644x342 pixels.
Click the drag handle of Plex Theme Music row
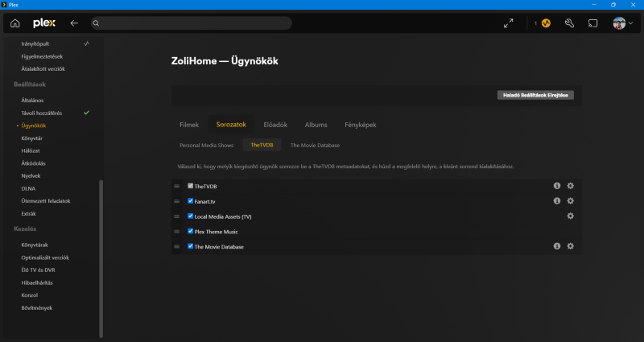coord(176,232)
